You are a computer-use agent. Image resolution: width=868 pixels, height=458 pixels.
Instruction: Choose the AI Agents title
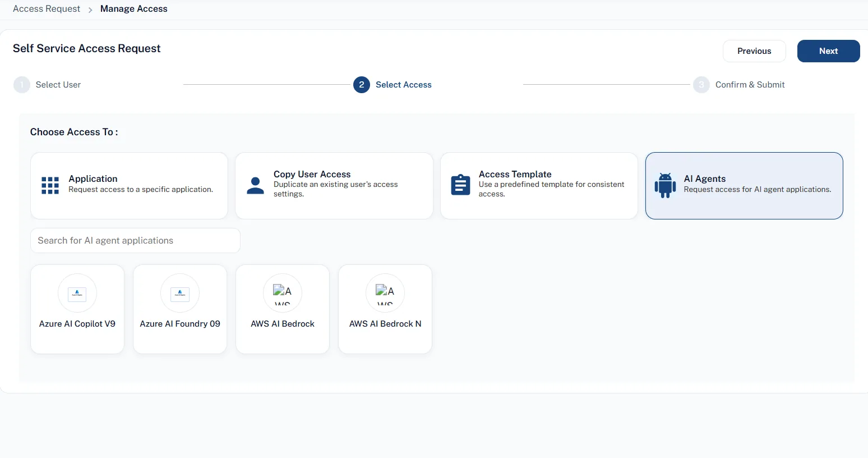[705, 178]
